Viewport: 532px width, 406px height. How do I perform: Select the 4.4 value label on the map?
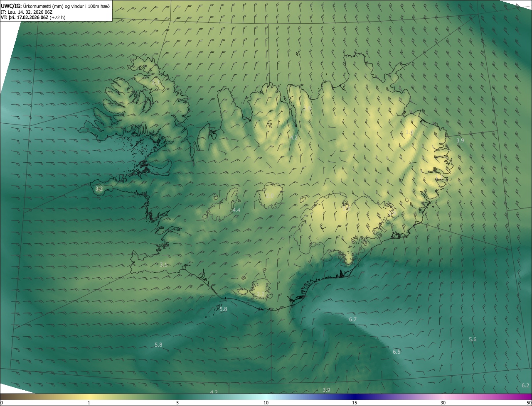click(236, 210)
